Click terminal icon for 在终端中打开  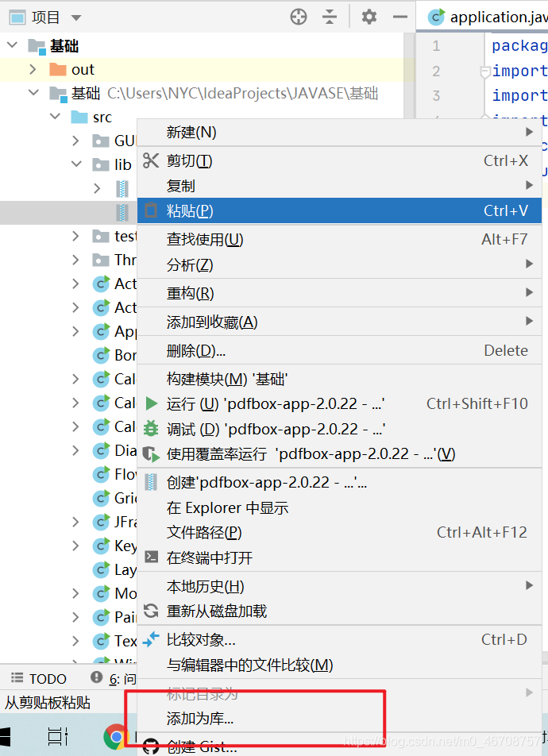pos(151,557)
